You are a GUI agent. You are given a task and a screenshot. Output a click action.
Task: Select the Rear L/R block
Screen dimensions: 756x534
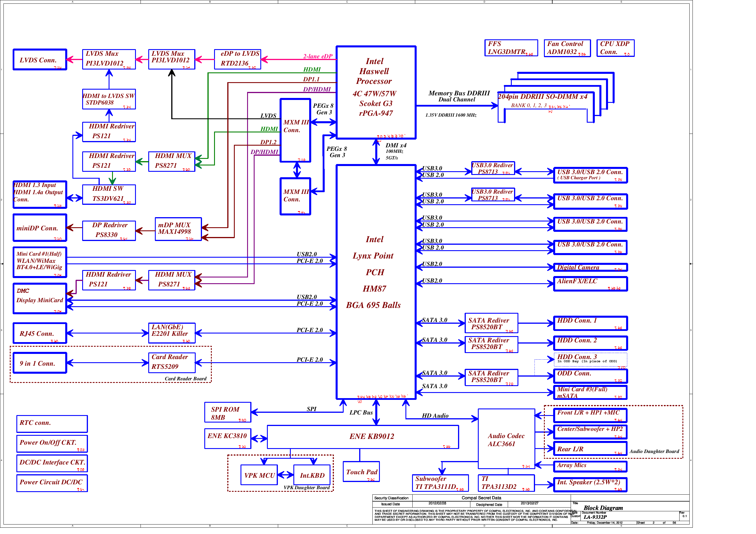[x=590, y=448]
